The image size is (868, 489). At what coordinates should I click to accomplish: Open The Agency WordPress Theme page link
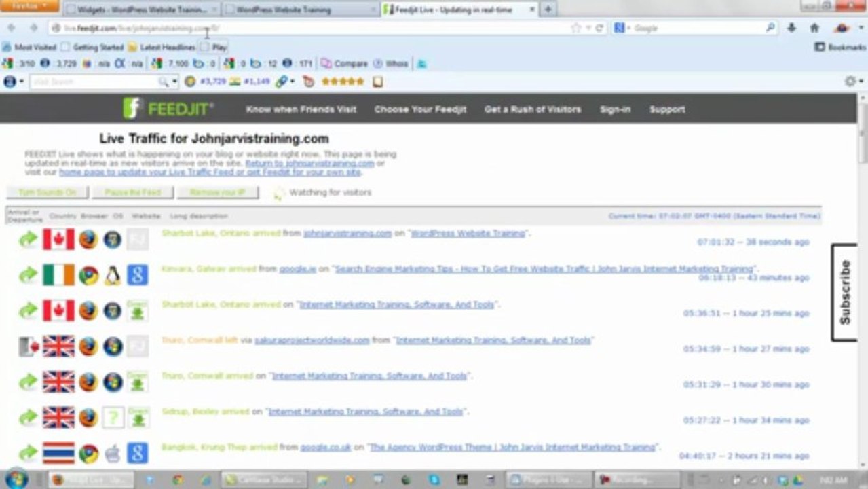pos(512,448)
